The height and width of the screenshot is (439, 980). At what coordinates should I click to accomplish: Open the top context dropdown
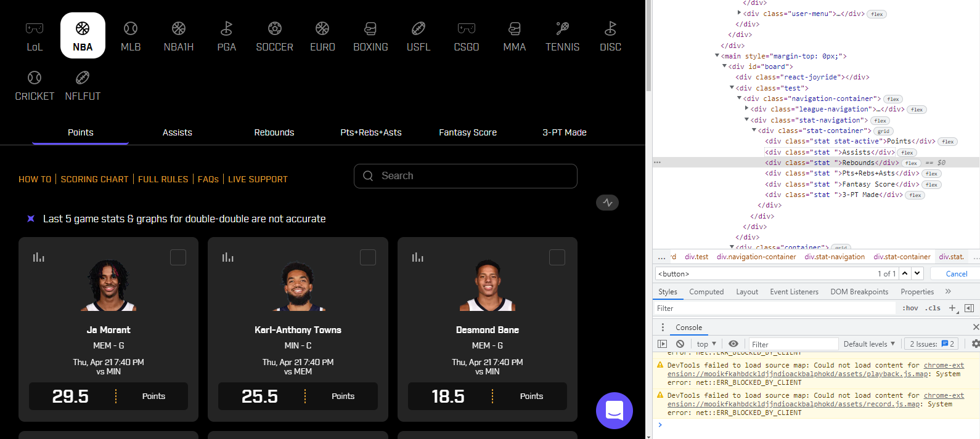(x=706, y=344)
